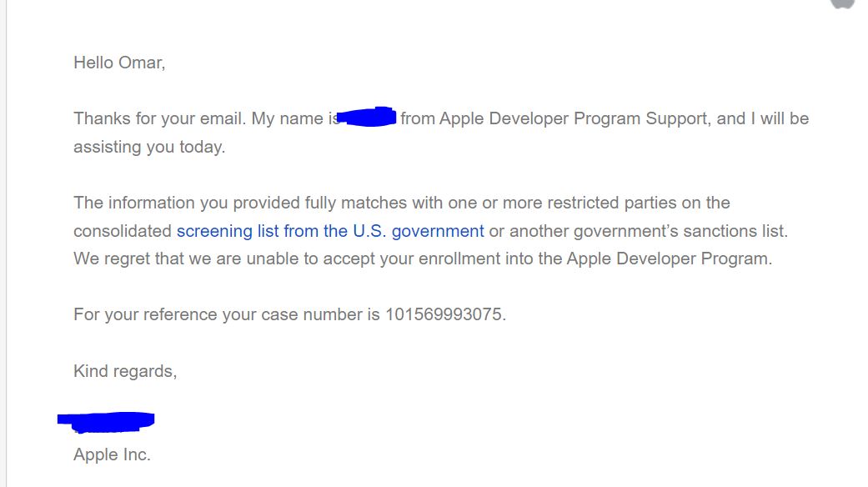Click the case number 101569993075

(444, 314)
